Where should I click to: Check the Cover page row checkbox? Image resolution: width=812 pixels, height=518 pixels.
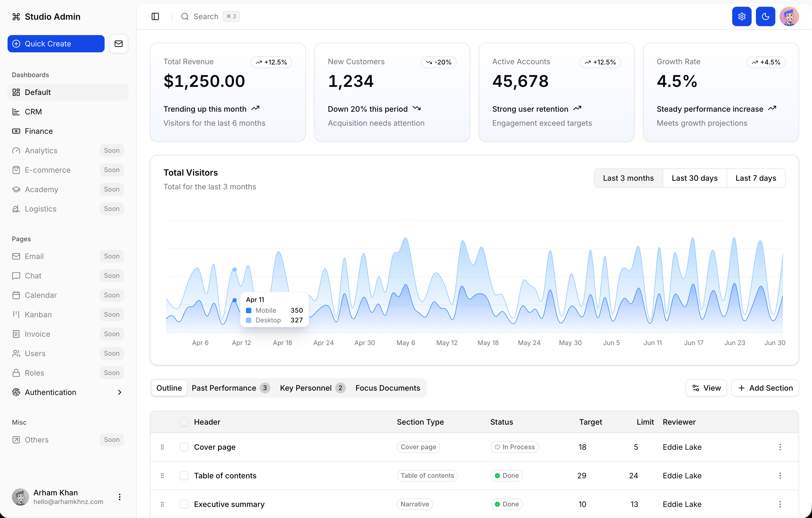[x=184, y=447]
